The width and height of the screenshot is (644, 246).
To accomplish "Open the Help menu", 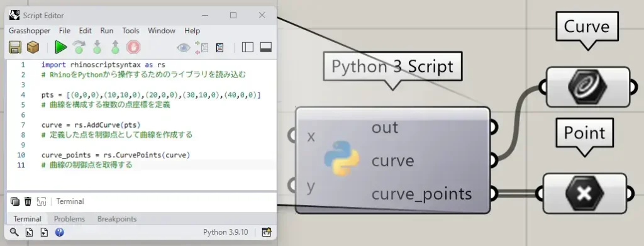I will 192,31.
